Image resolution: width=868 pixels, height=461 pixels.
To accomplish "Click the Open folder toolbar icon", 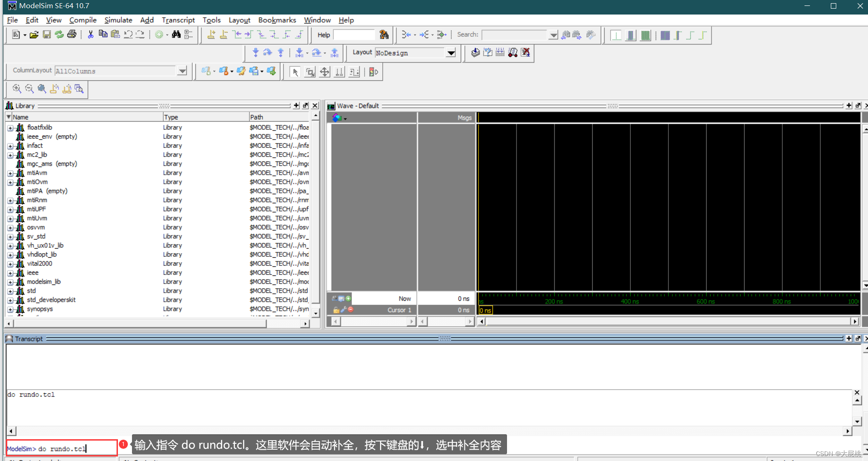I will coord(34,34).
